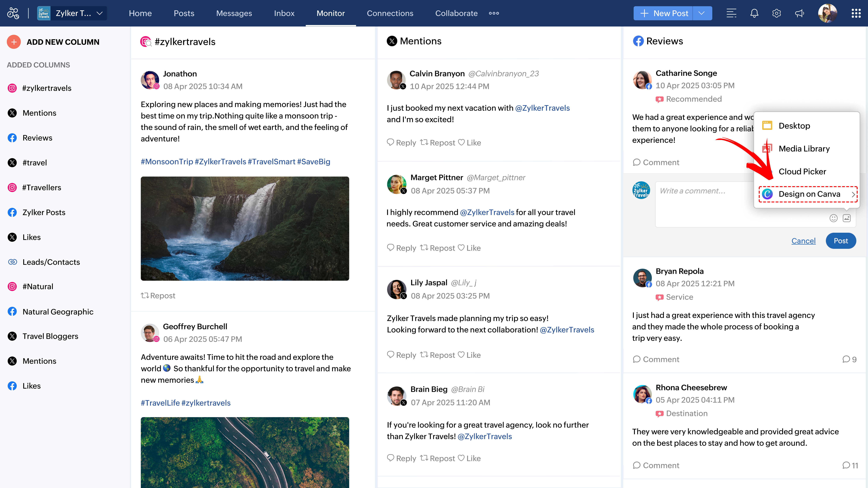Open the settings gear icon

pos(776,13)
